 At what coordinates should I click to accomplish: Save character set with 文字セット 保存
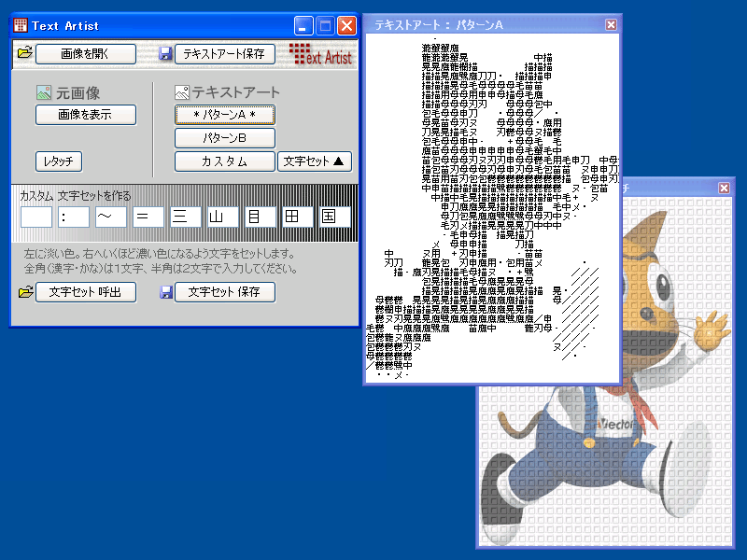tap(225, 292)
